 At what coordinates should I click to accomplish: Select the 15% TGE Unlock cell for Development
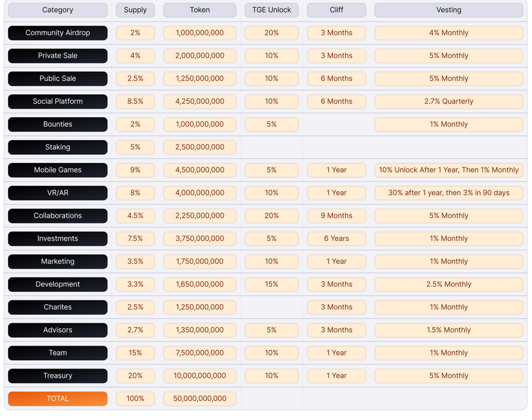click(271, 284)
